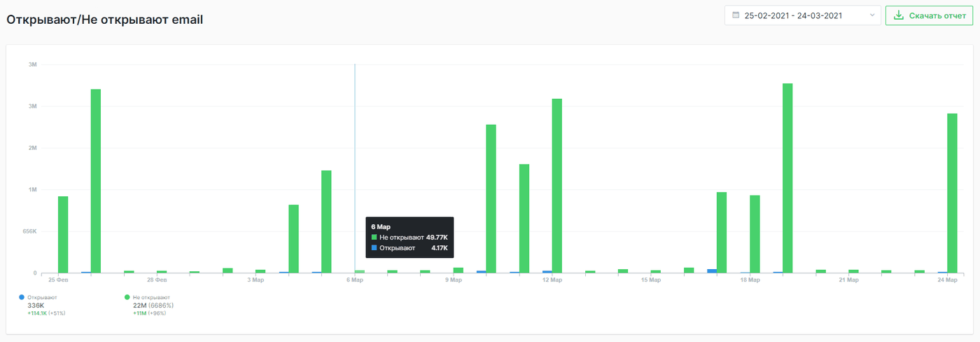Click the green bar at 12 Мар
980x342 pixels.
[x=557, y=186]
